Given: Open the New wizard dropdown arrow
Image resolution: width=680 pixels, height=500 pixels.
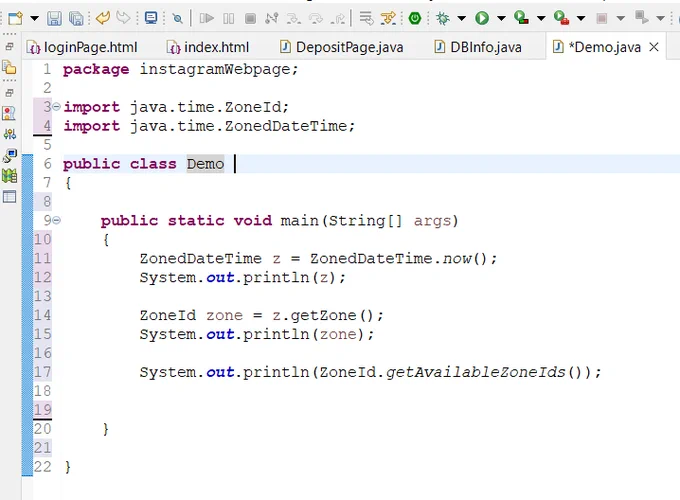Looking at the screenshot, I should [34, 18].
